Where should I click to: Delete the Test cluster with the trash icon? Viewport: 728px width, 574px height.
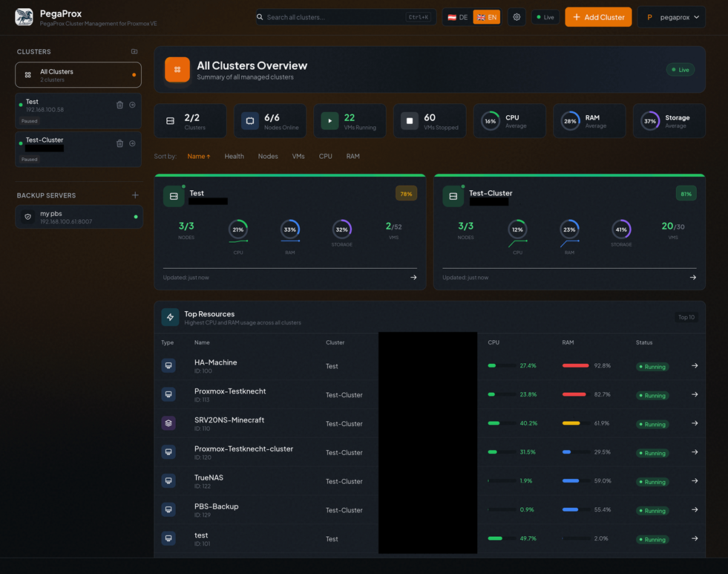click(x=119, y=105)
